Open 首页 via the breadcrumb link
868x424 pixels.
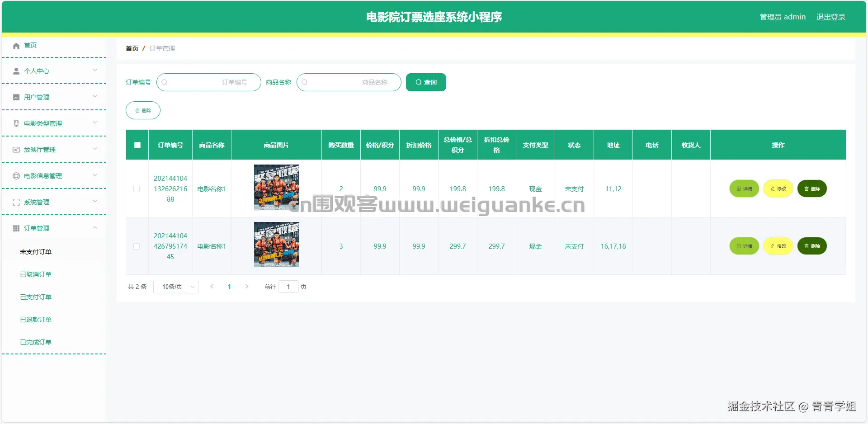tap(131, 48)
